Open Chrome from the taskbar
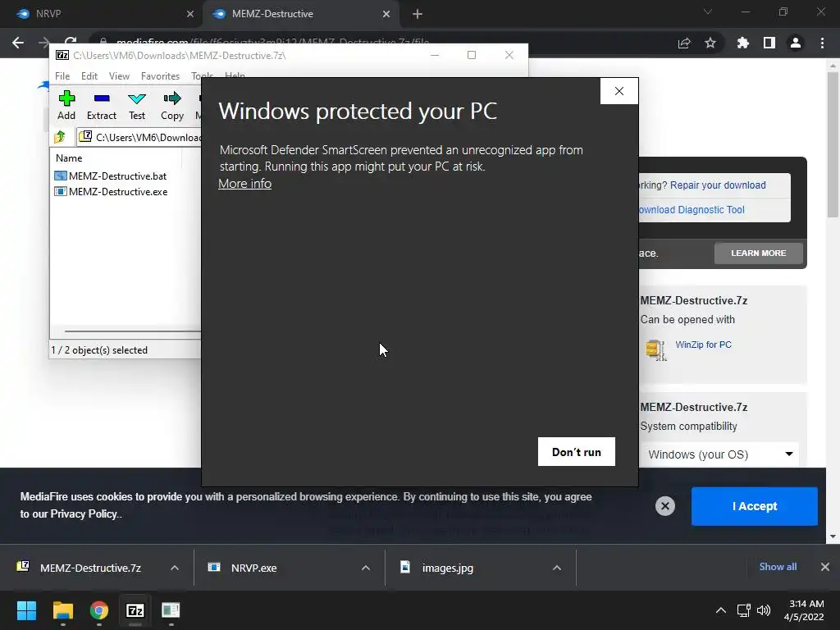Screen dimensions: 840x630 (x=99, y=610)
